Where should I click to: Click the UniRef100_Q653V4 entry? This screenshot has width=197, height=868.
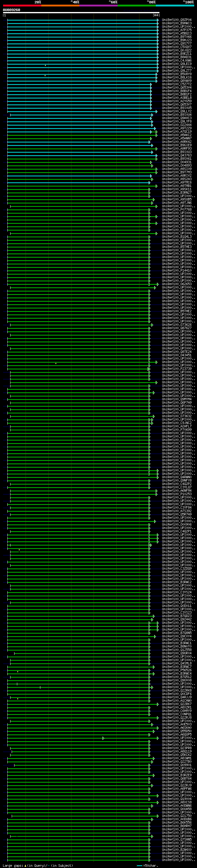[177, 88]
